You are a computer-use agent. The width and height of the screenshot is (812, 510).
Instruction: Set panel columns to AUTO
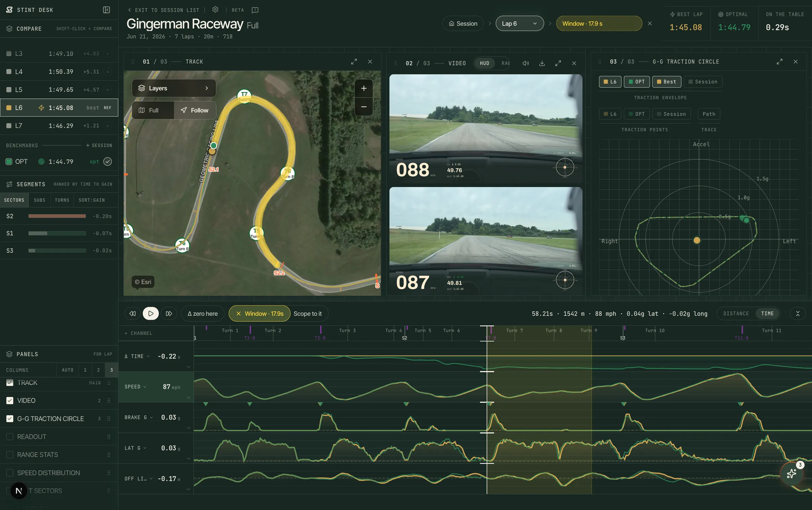pos(68,370)
